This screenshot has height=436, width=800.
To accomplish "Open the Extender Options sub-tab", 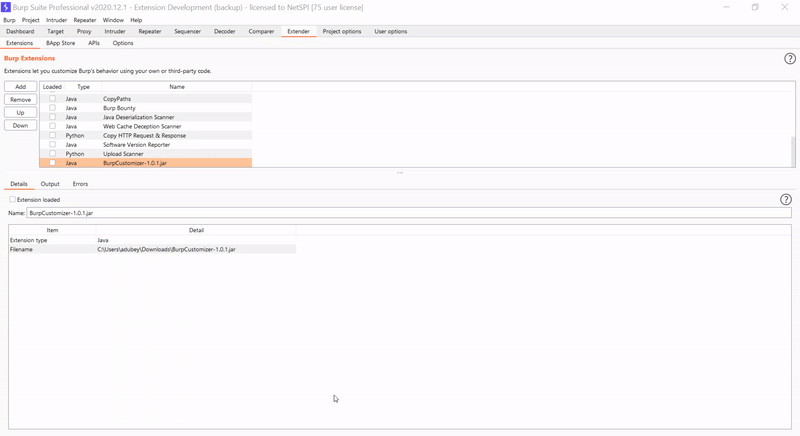I will point(123,43).
